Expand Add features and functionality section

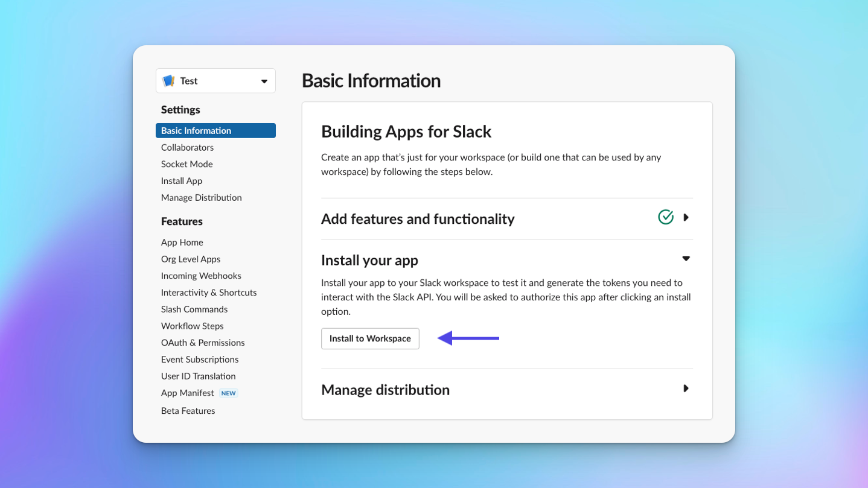686,218
